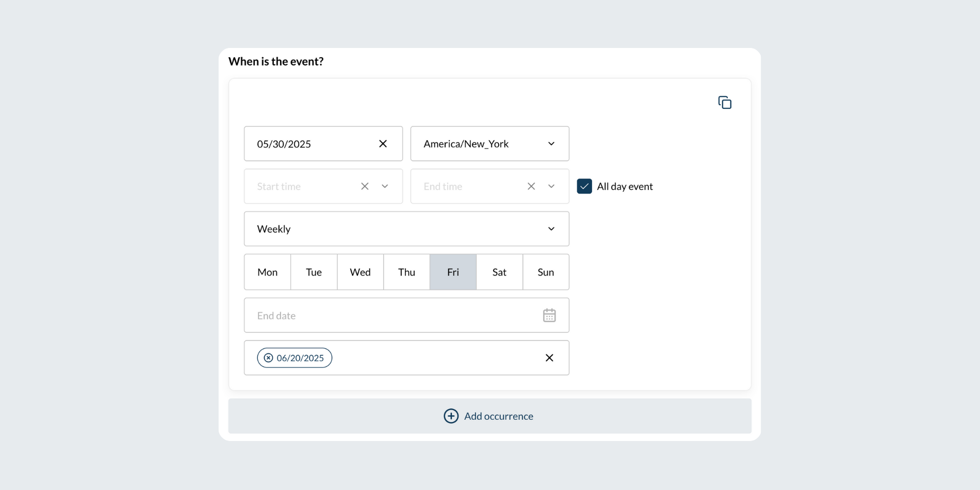Clear the Start time field

tap(365, 186)
